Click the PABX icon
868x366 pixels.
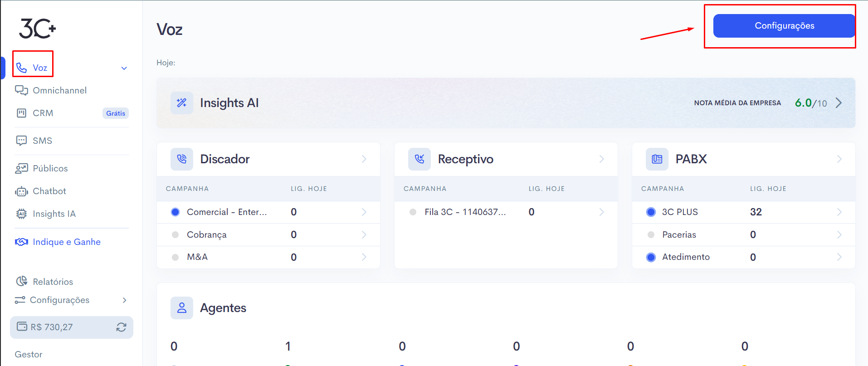657,159
